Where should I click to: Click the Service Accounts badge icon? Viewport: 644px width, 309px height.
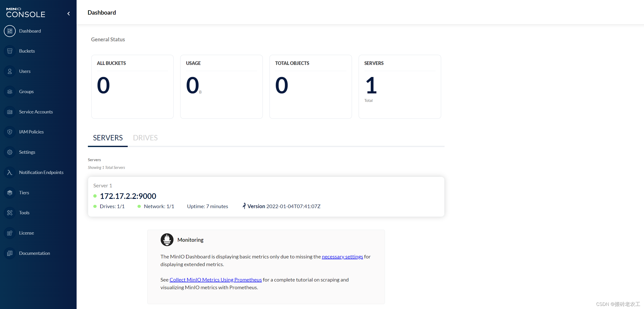coord(10,112)
